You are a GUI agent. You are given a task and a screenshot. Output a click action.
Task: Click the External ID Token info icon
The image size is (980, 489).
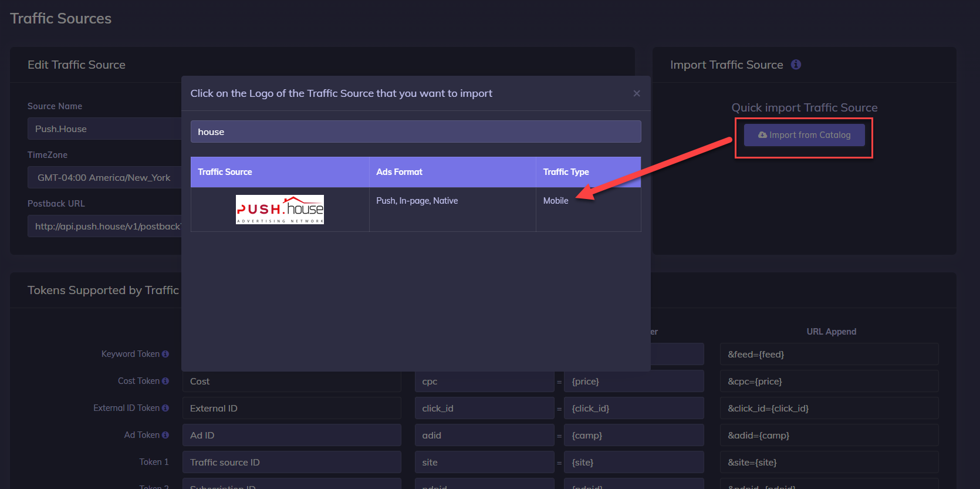[x=165, y=408]
